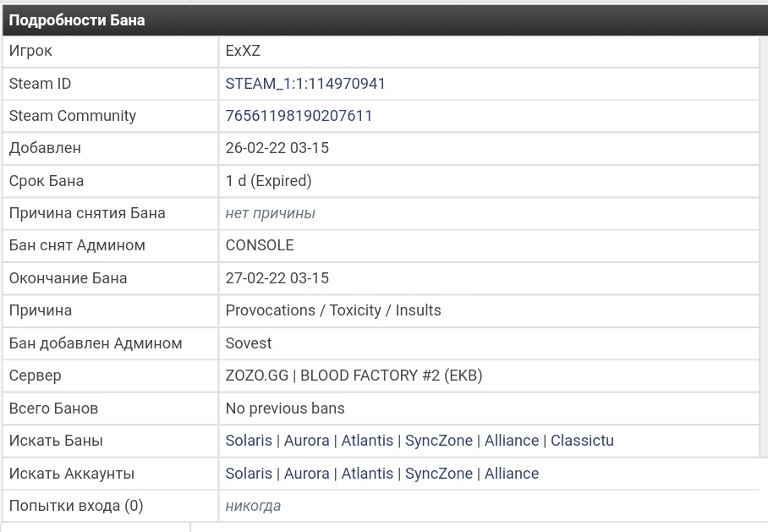Search accounts on Aurora
This screenshot has height=532, width=768.
point(306,474)
